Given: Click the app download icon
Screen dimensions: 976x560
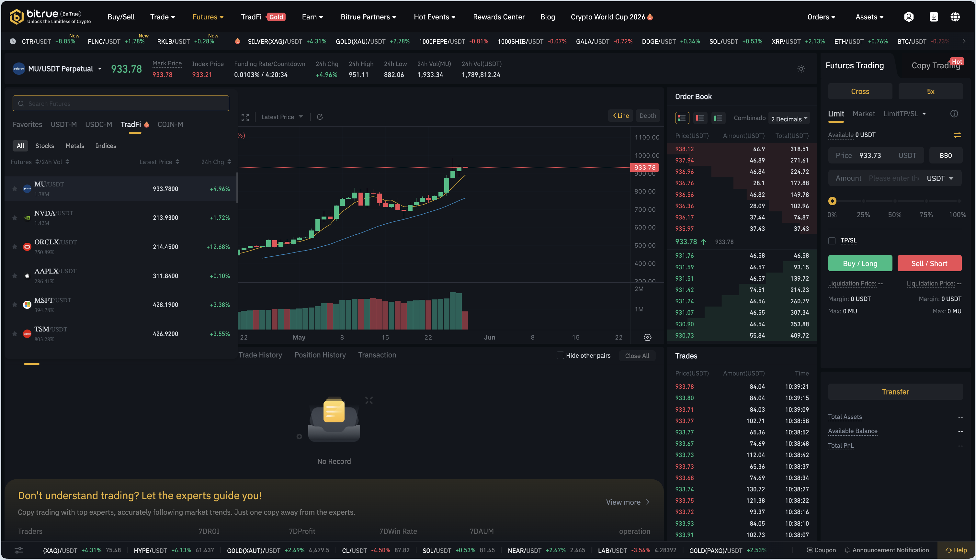Looking at the screenshot, I should tap(934, 17).
